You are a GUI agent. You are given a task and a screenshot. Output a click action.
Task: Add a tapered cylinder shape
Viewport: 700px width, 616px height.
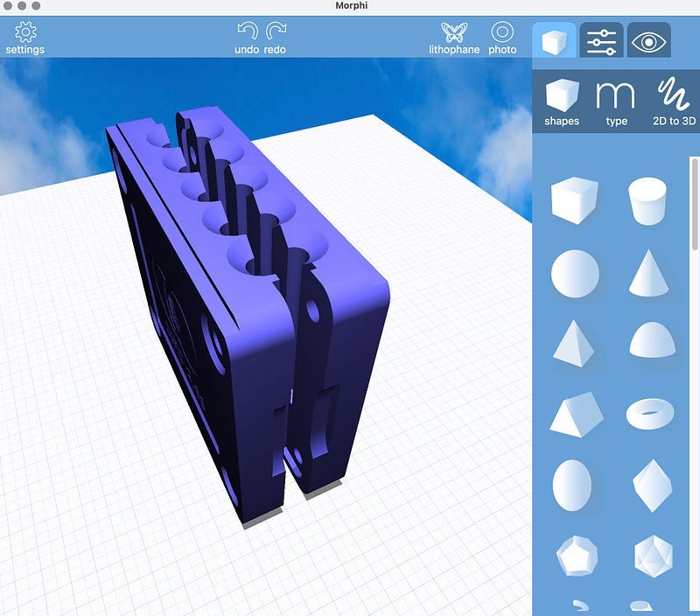click(647, 200)
